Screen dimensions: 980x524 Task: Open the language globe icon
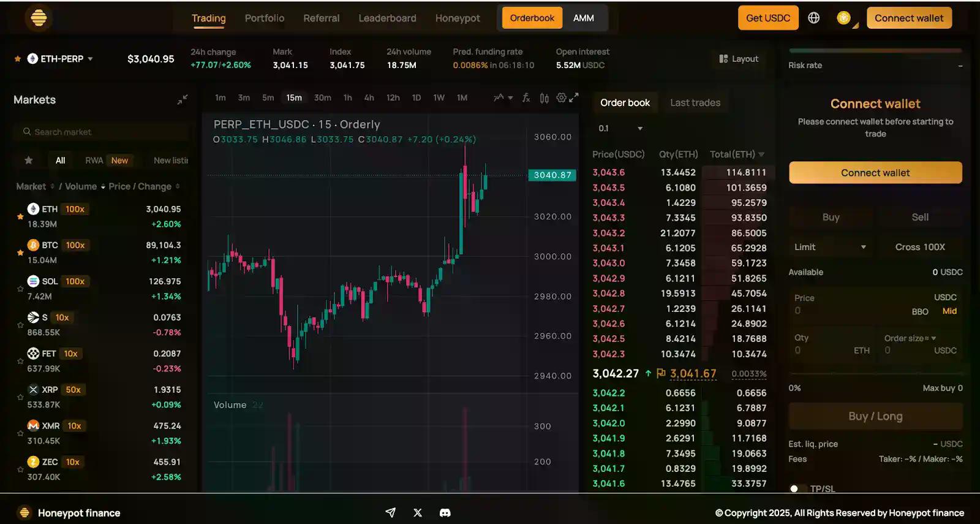pyautogui.click(x=813, y=18)
